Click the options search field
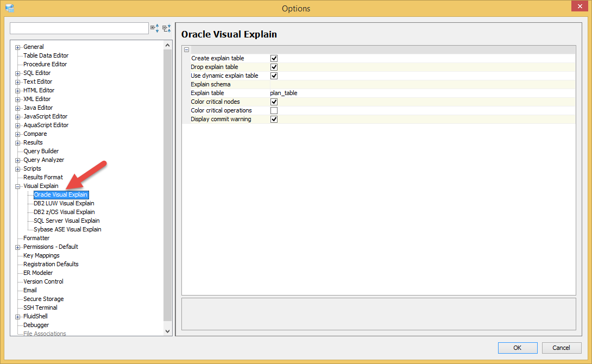Image resolution: width=592 pixels, height=364 pixels. pyautogui.click(x=79, y=28)
